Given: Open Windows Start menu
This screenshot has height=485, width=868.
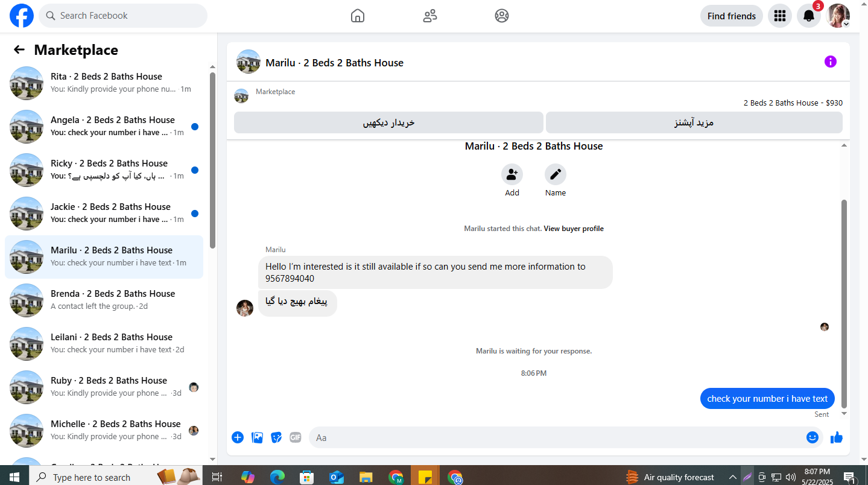Looking at the screenshot, I should 14,477.
